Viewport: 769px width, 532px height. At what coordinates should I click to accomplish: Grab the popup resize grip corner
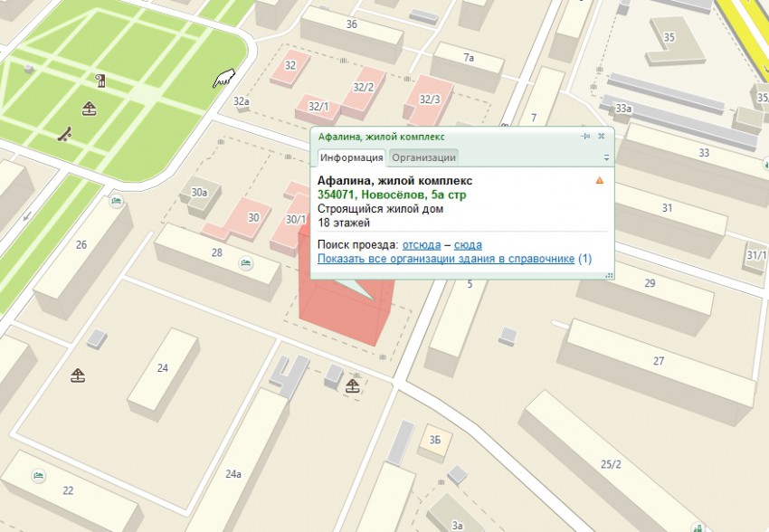point(609,274)
